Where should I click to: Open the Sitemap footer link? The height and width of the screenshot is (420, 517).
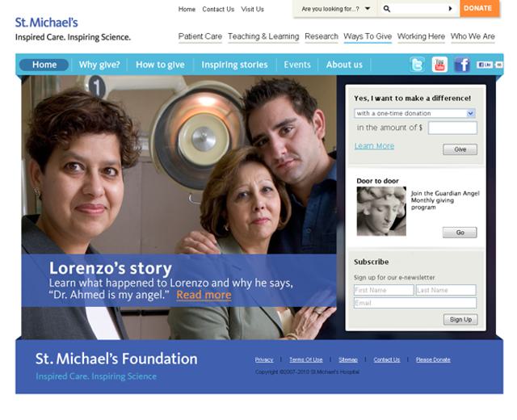[348, 359]
